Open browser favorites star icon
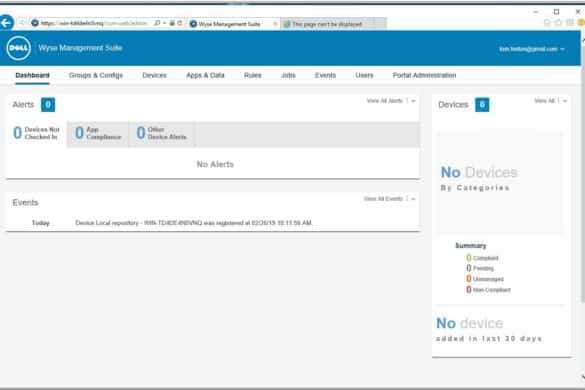 tap(559, 23)
